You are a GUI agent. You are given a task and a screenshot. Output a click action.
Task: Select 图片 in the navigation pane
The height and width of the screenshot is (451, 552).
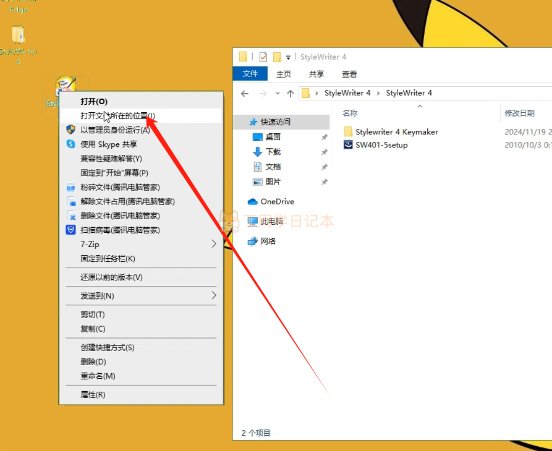[x=273, y=182]
